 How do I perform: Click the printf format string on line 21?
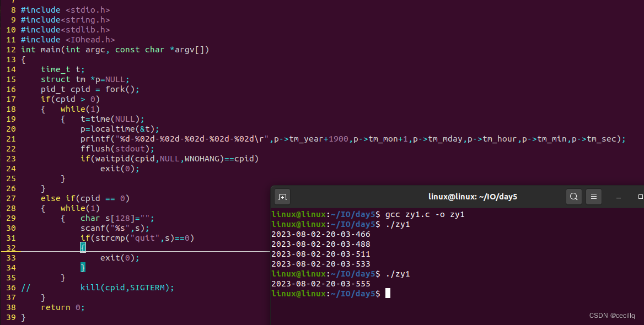[192, 139]
